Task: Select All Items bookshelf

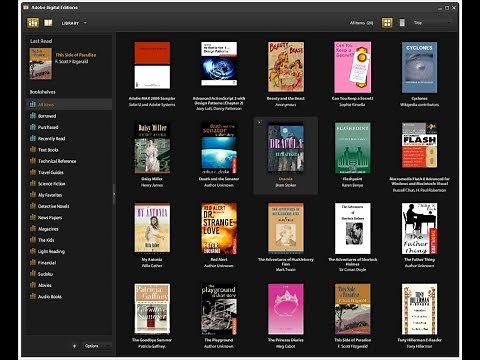Action: point(69,104)
